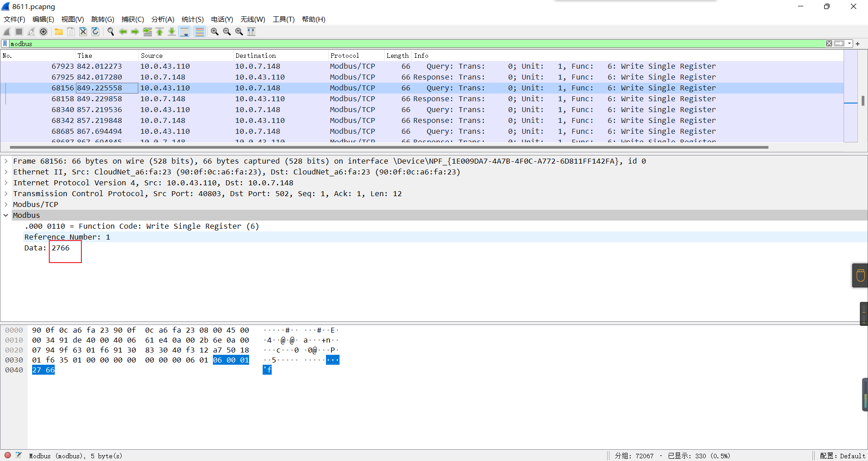Screen dimensions: 868x461
Task: Open the 文件(F) menu
Action: click(x=14, y=19)
